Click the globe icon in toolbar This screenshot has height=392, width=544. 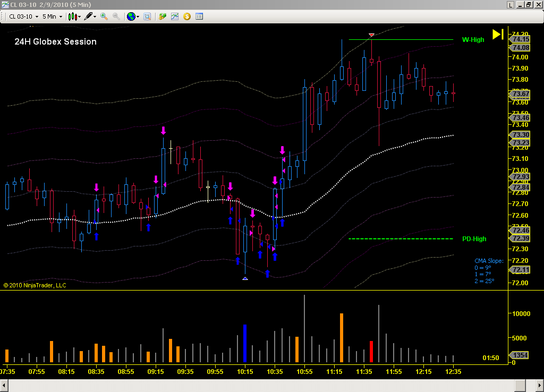click(x=131, y=16)
